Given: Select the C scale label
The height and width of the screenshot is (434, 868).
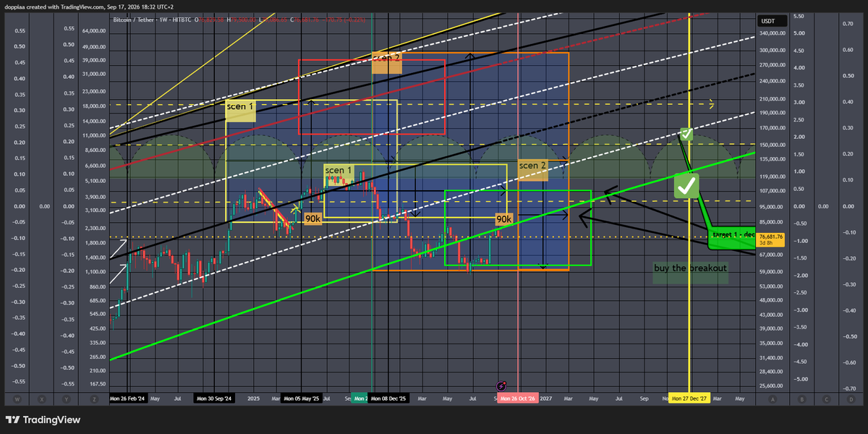Looking at the screenshot, I should coord(826,399).
